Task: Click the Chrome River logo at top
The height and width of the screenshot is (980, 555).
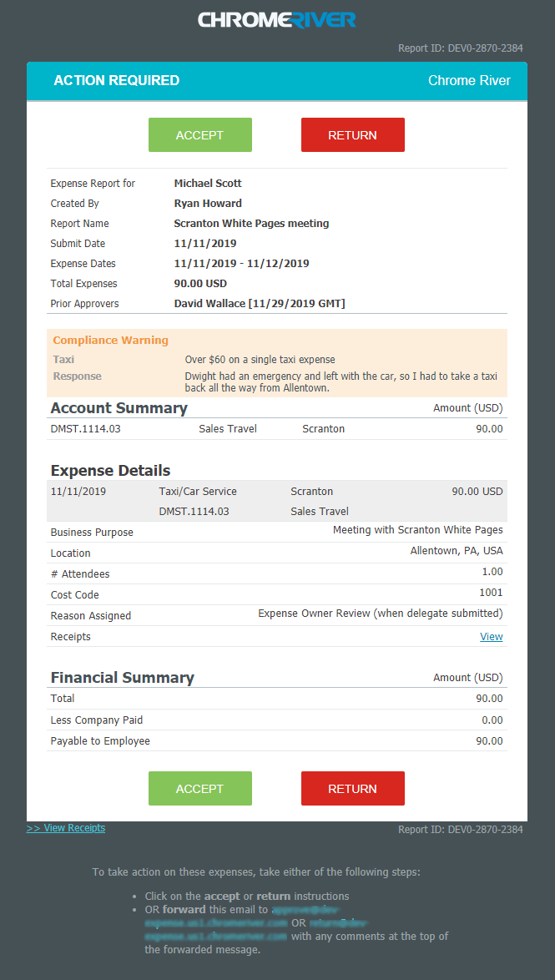Action: coord(277,19)
